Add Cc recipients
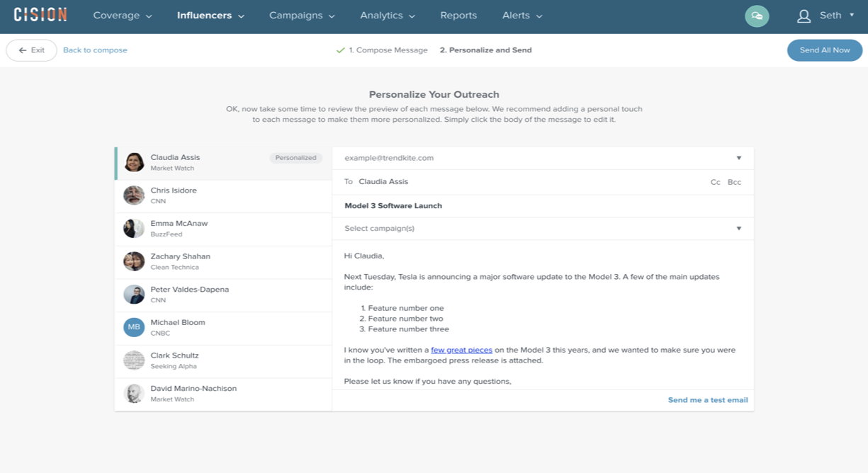This screenshot has height=473, width=868. [x=715, y=182]
